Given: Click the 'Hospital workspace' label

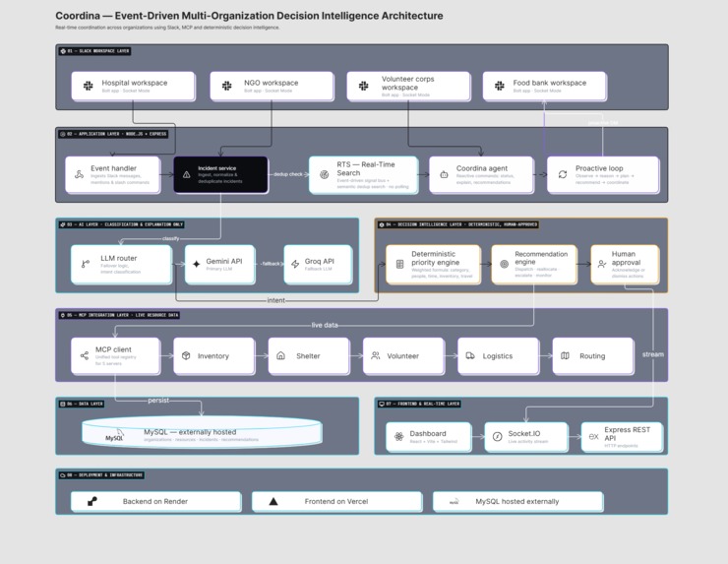Looking at the screenshot, I should tap(135, 83).
